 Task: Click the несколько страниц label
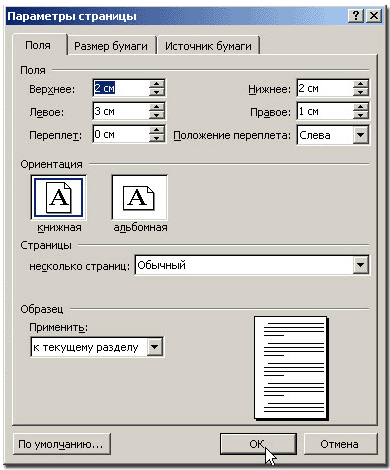pyautogui.click(x=79, y=266)
